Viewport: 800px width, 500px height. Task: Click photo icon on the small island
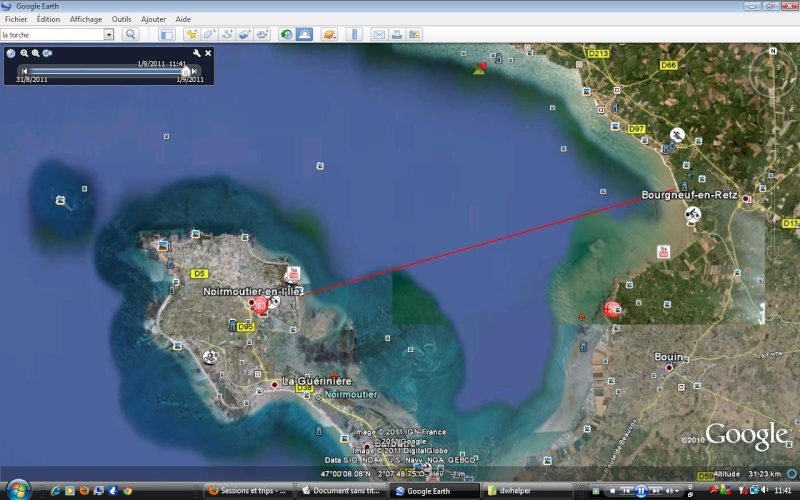[x=60, y=200]
